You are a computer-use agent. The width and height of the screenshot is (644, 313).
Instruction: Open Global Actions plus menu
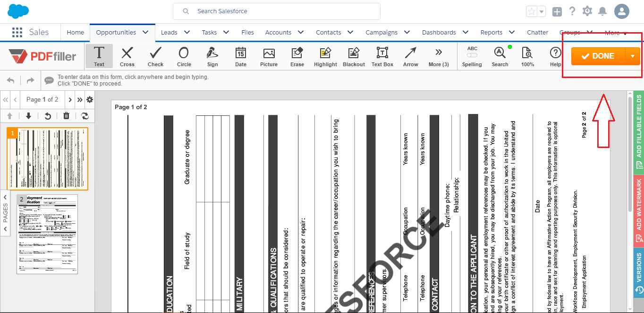[557, 12]
